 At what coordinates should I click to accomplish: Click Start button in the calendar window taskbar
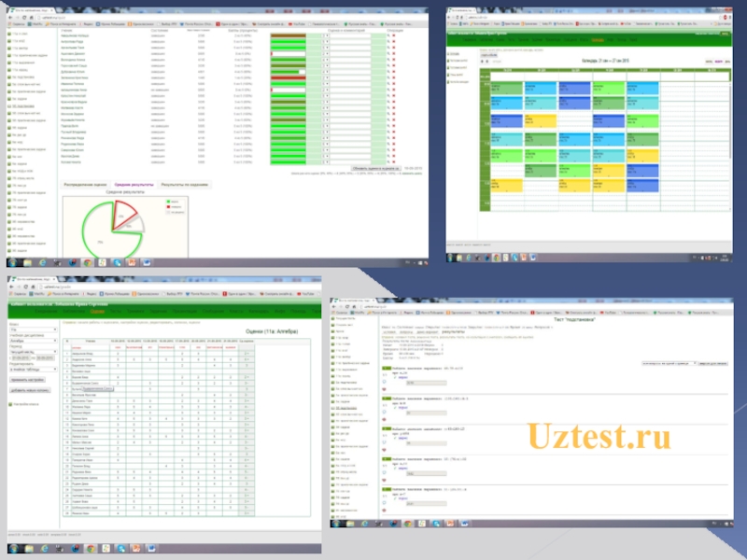[x=450, y=258]
